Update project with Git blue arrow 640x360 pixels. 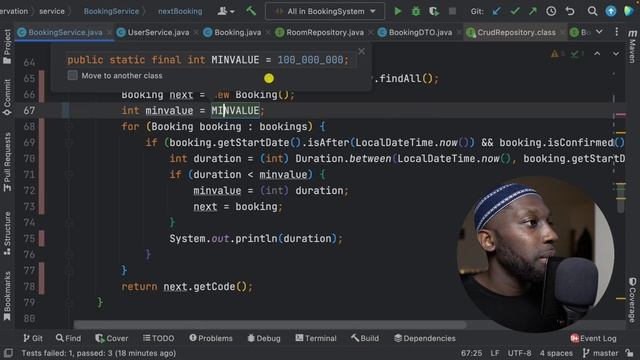[x=496, y=11]
